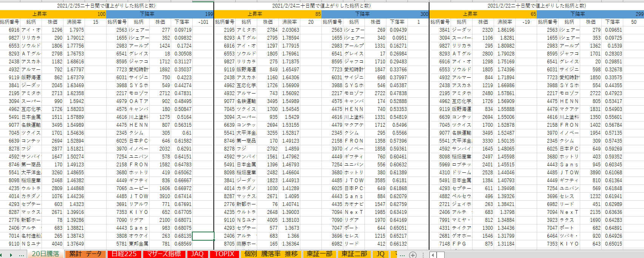
Task: Switch to the JQ sheet tab
Action: coord(380,254)
